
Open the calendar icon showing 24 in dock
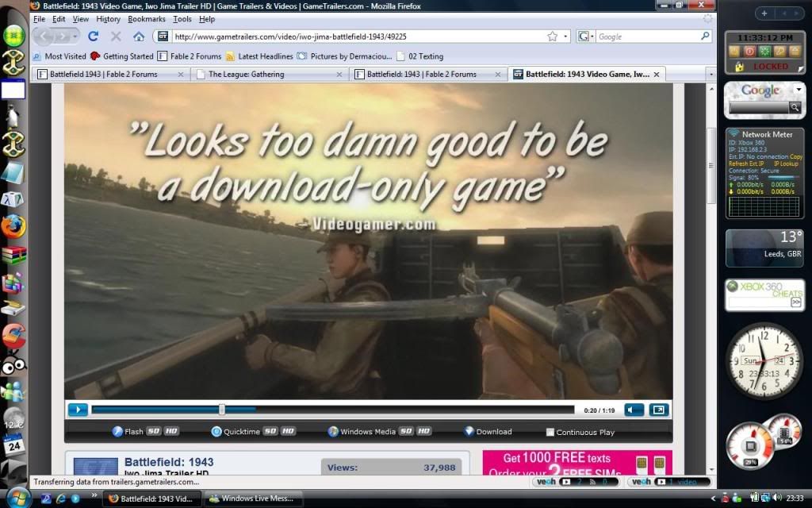[14, 444]
